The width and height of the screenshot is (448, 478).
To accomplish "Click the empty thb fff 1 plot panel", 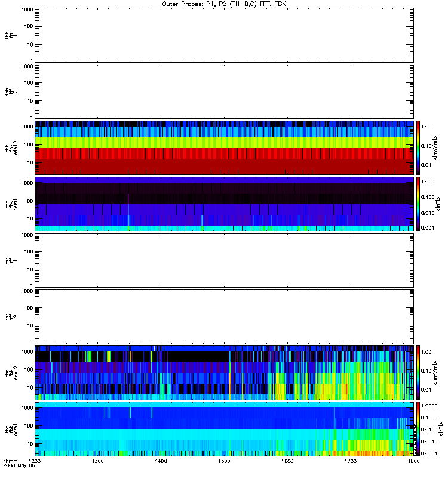I will (x=225, y=35).
